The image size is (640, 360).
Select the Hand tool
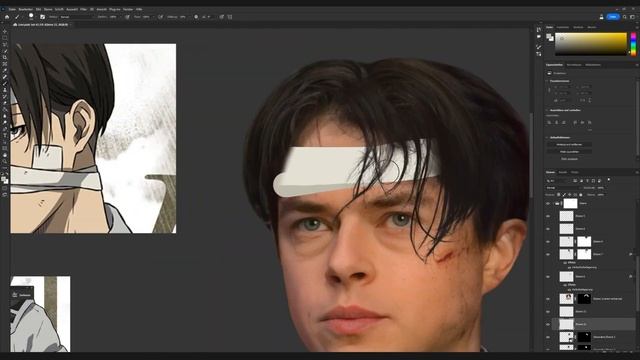click(x=4, y=155)
